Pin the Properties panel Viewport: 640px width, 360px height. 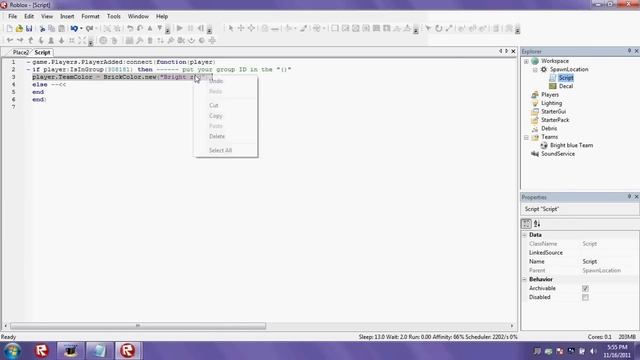629,197
